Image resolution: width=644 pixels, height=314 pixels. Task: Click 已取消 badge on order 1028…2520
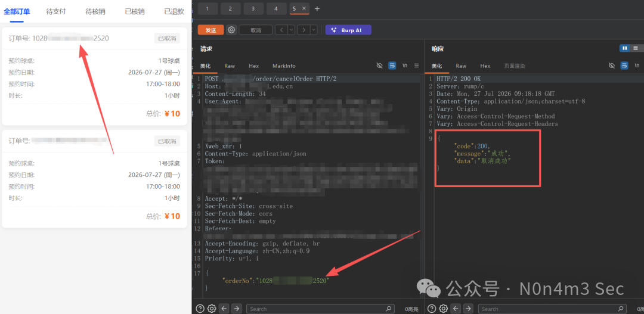(x=167, y=38)
